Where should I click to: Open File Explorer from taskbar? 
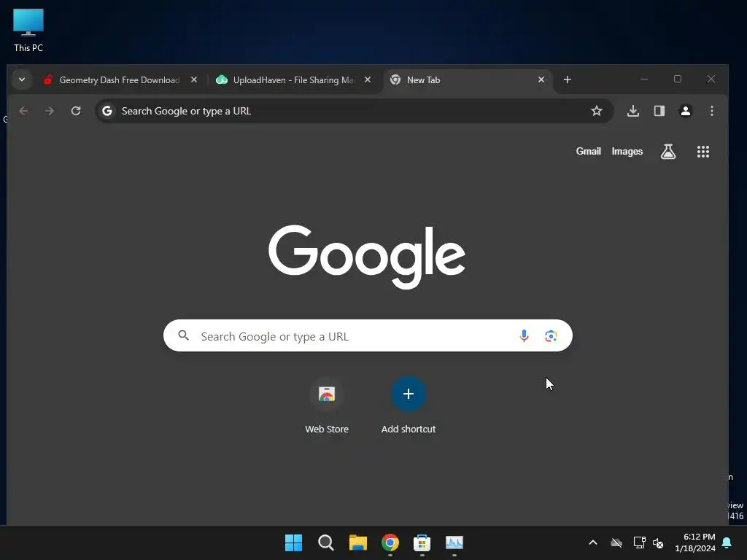point(357,542)
